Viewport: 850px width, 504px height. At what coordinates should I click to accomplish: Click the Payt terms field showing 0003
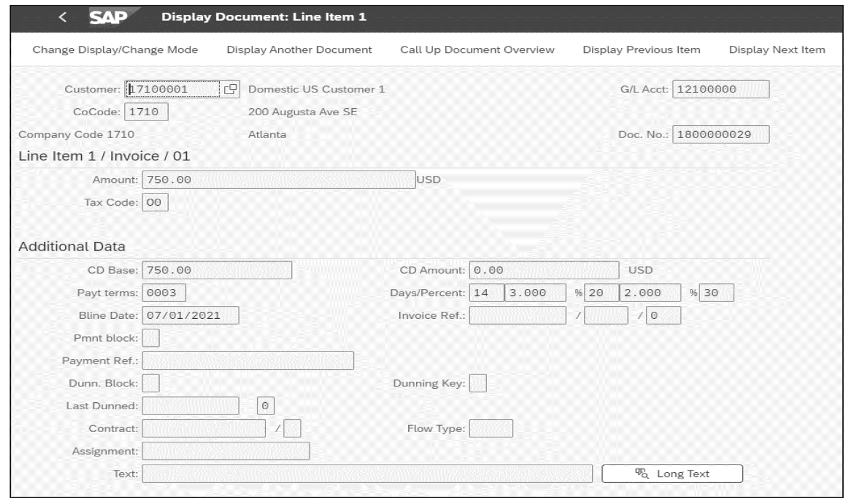[164, 292]
